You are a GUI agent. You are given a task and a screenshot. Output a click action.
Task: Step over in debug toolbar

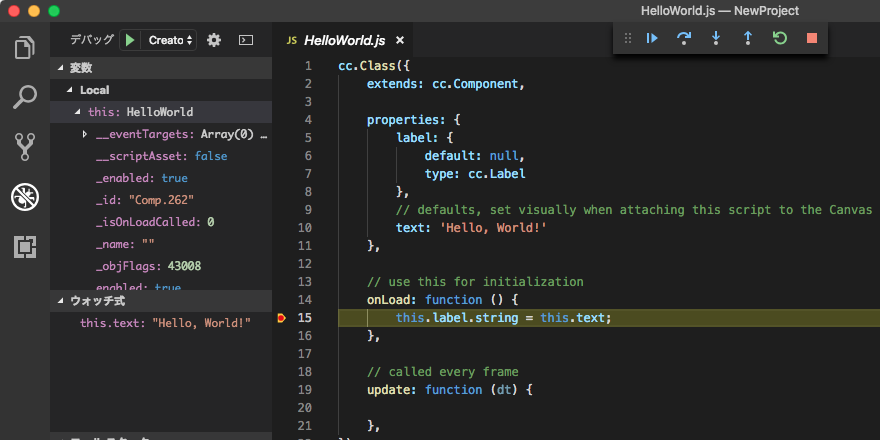(x=684, y=38)
